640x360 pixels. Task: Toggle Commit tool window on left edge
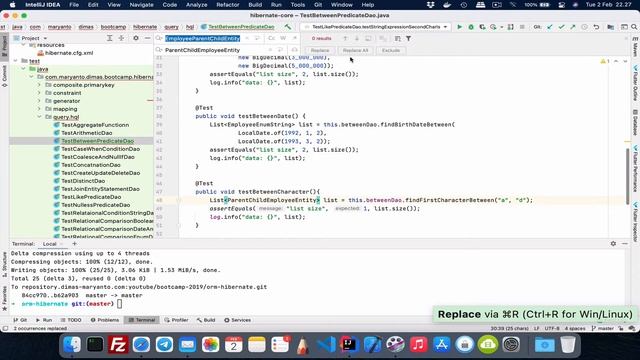point(4,77)
